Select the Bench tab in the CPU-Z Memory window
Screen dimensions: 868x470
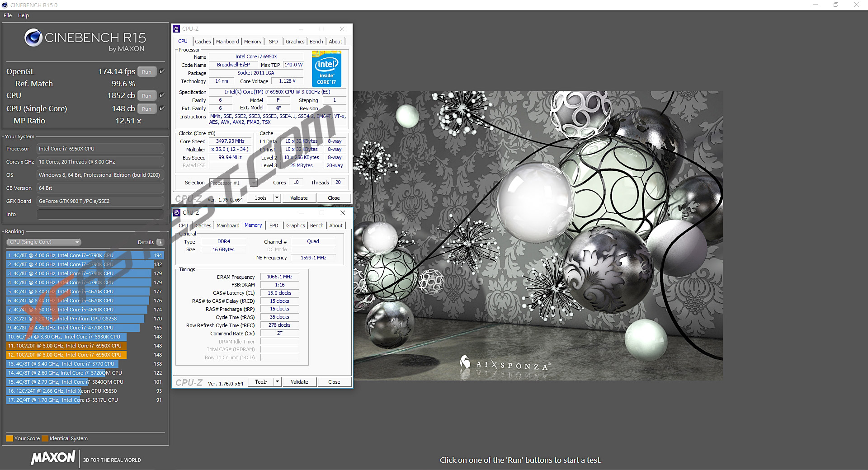point(317,226)
